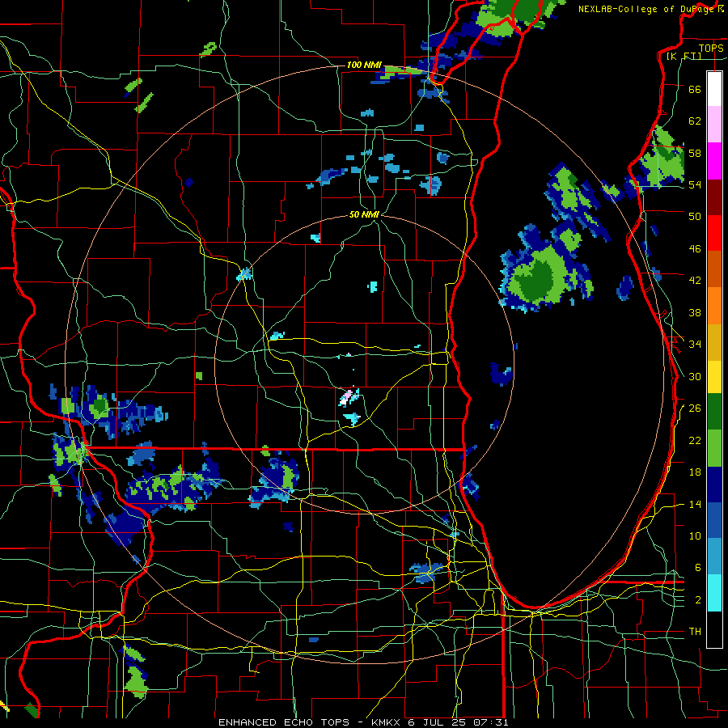Viewport: 728px width, 728px height.
Task: Click the light pink legend swatch
Action: click(x=714, y=124)
